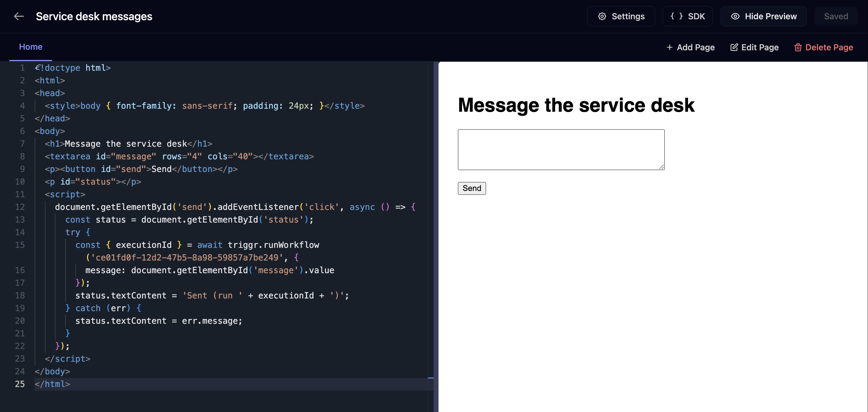Click the Saved status button
The height and width of the screenshot is (412, 868).
pyautogui.click(x=836, y=16)
